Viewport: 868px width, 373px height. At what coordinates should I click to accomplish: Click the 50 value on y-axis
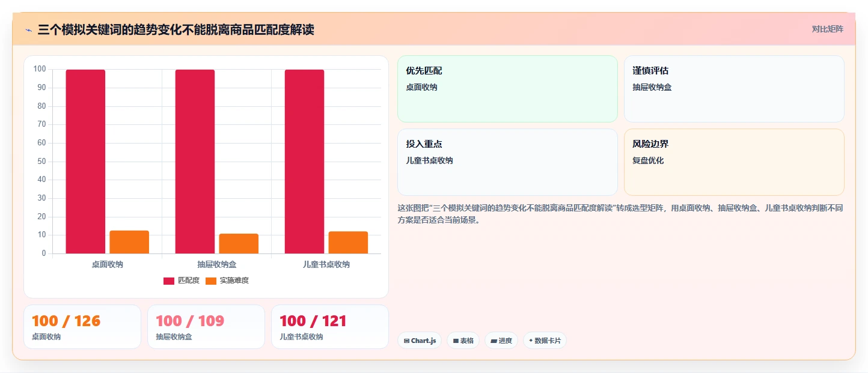click(x=41, y=161)
